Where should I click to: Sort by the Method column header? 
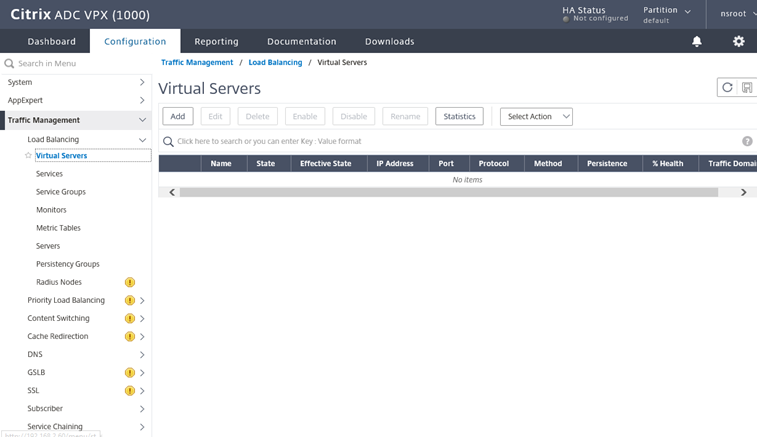point(548,163)
